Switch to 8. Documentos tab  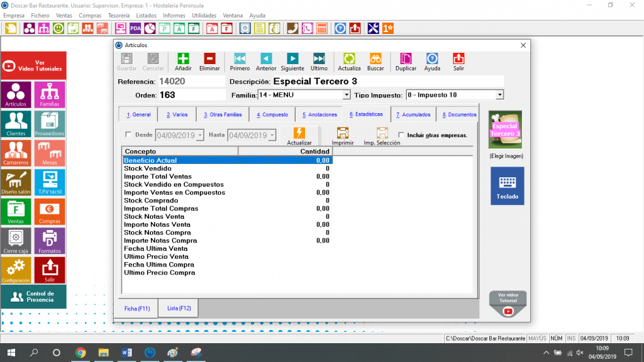tap(459, 114)
